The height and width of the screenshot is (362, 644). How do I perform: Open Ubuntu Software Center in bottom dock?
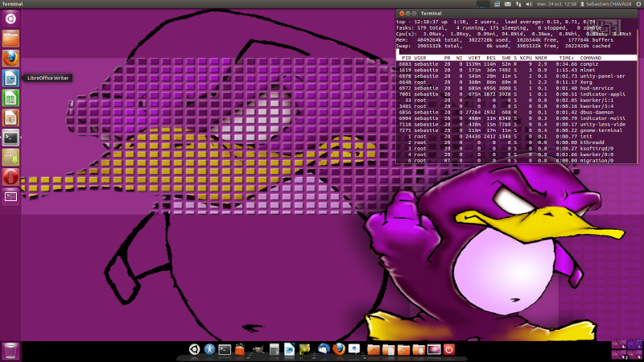(x=240, y=349)
